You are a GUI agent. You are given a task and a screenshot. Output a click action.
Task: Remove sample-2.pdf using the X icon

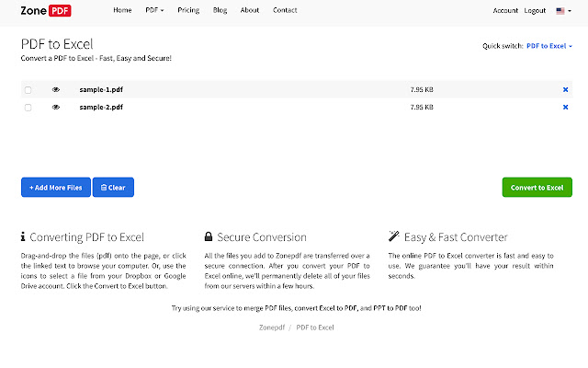coord(565,108)
